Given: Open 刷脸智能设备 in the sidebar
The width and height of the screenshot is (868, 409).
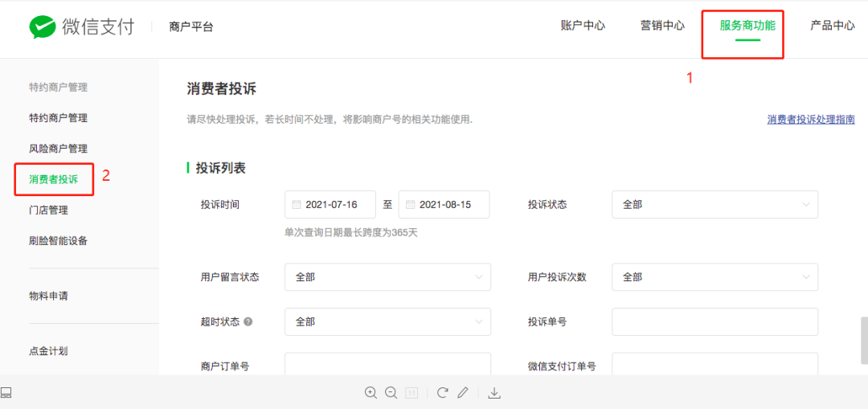Looking at the screenshot, I should coord(58,241).
